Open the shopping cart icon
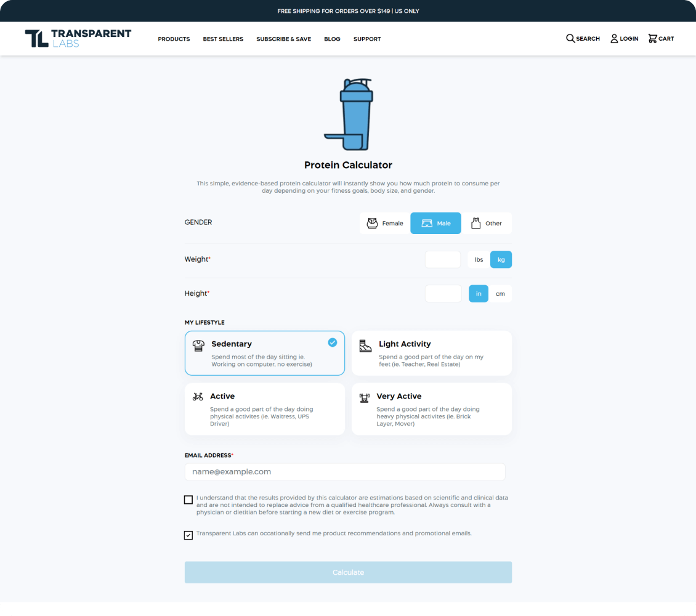Image resolution: width=696 pixels, height=616 pixels. coord(652,39)
